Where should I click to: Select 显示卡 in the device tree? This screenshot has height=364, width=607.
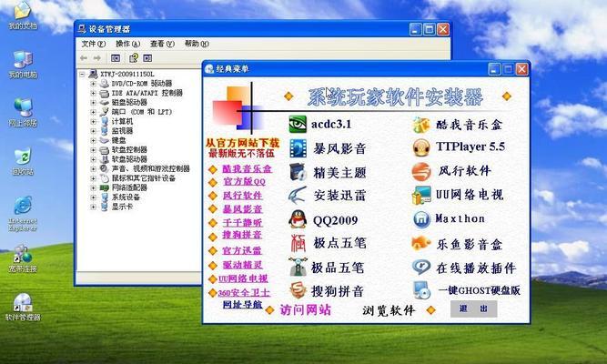tap(122, 207)
